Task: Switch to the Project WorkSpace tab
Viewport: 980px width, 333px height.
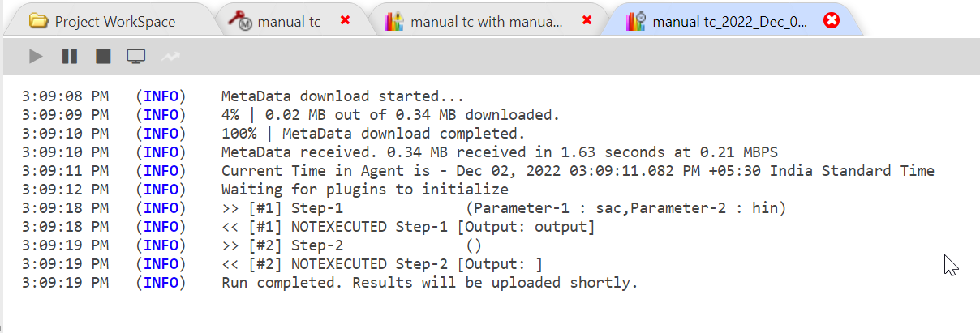Action: point(115,22)
